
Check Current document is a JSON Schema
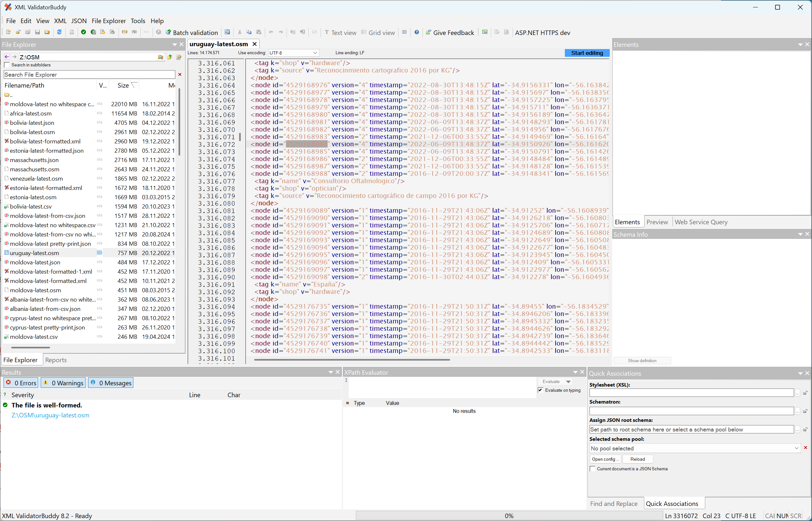coord(592,469)
